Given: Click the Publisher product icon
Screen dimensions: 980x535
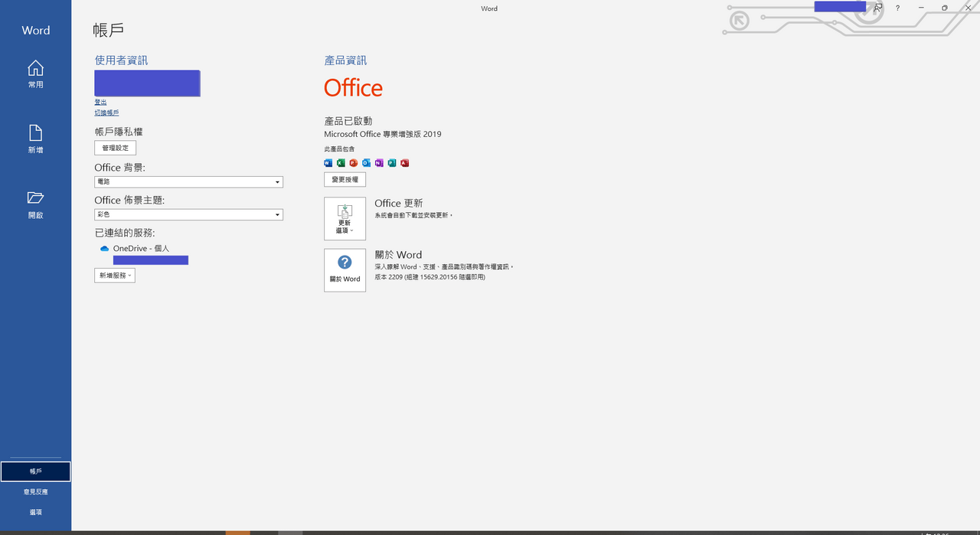Looking at the screenshot, I should click(391, 163).
